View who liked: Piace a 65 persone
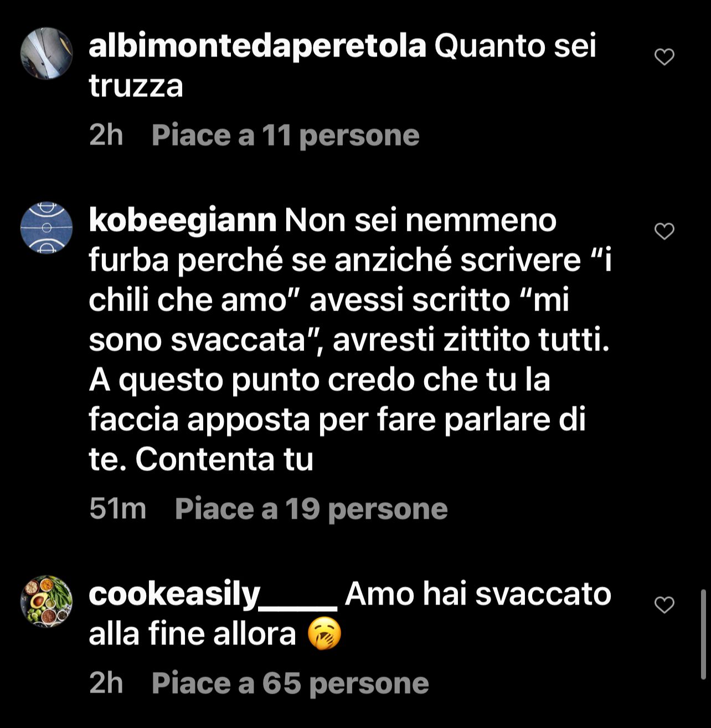 [290, 683]
